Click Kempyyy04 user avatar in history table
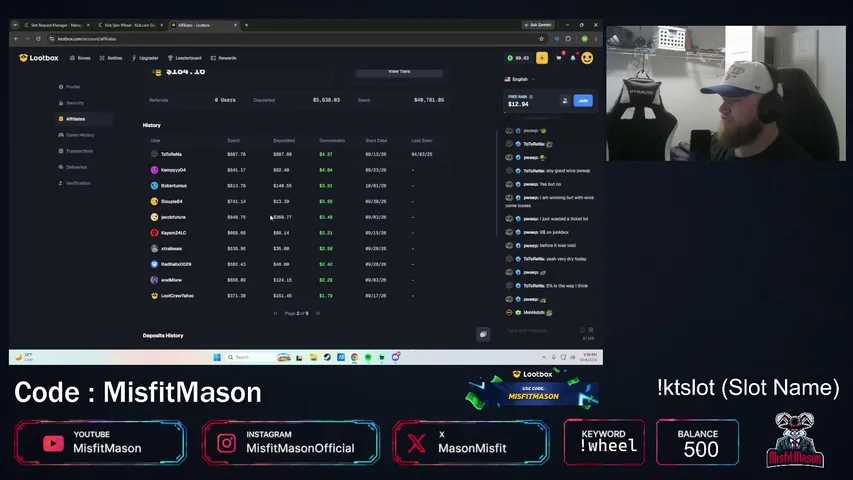This screenshot has height=480, width=853. coord(154,170)
